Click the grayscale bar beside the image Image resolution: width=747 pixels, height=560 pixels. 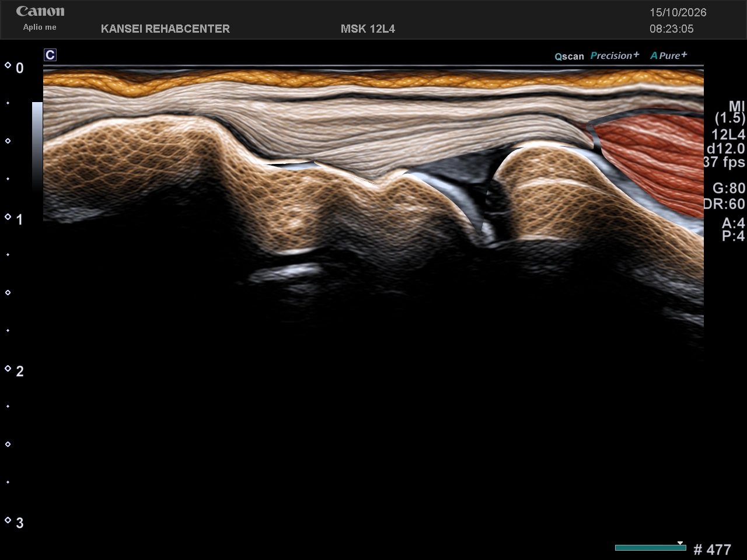pyautogui.click(x=37, y=146)
